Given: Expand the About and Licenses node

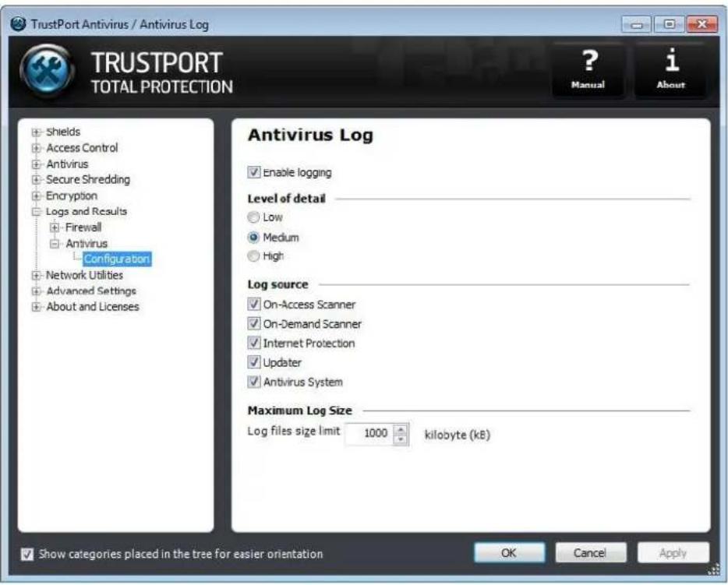Looking at the screenshot, I should click(36, 307).
